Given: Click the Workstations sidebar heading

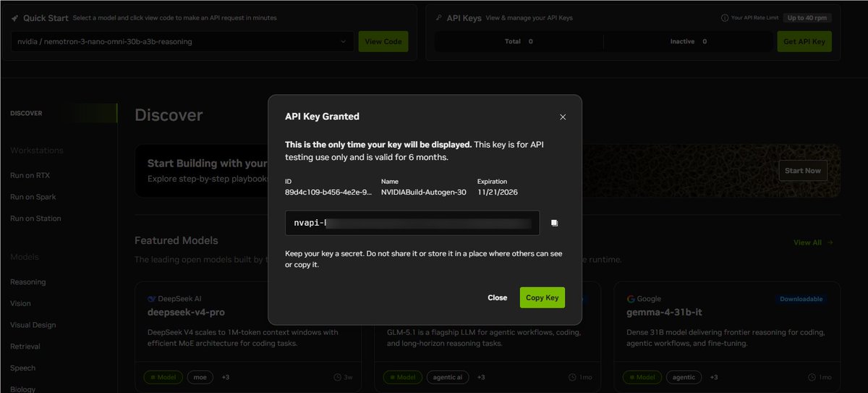Looking at the screenshot, I should click(x=37, y=151).
